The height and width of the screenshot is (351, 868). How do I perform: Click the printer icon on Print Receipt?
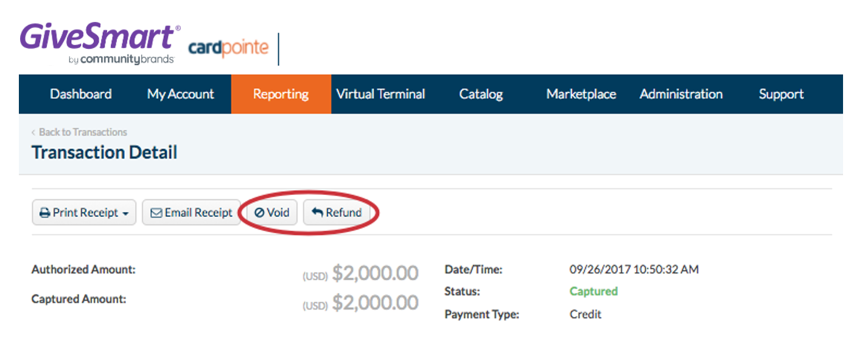coord(45,213)
